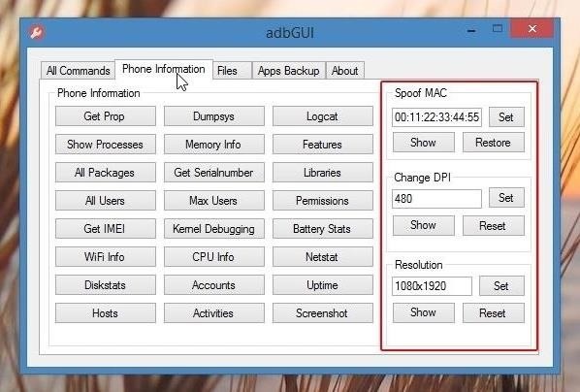
Task: Reset the screen resolution
Action: pyautogui.click(x=494, y=312)
